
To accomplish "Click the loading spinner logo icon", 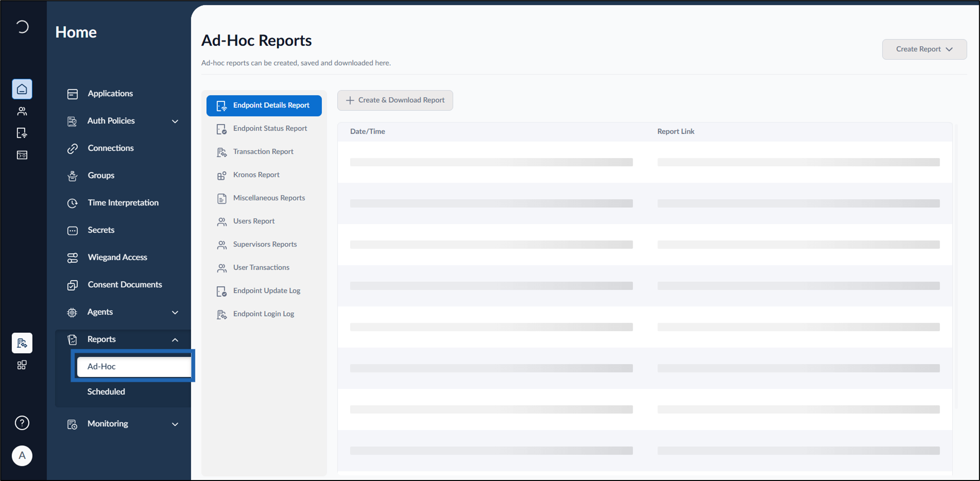I will click(x=22, y=26).
